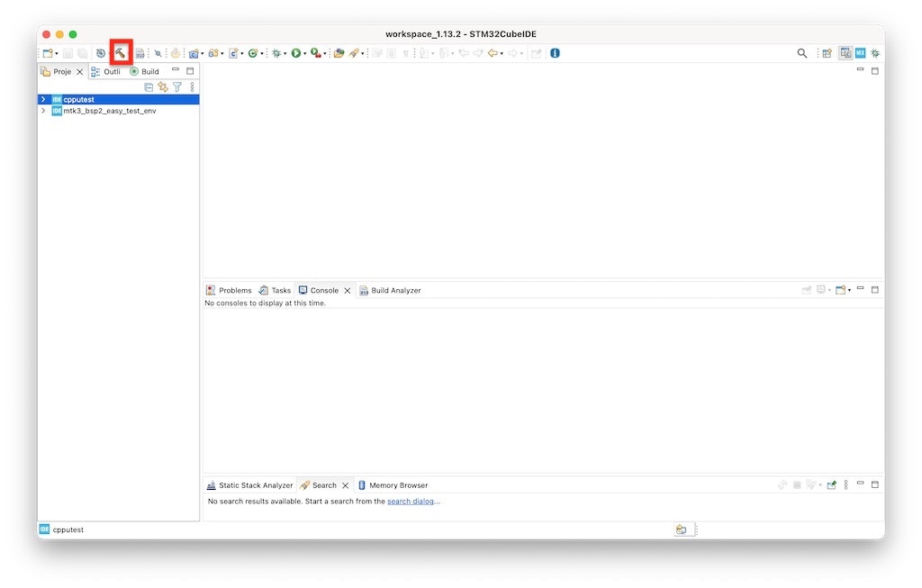Click the Open Perspective icon near top right
Viewport: 922px width, 588px height.
(827, 53)
